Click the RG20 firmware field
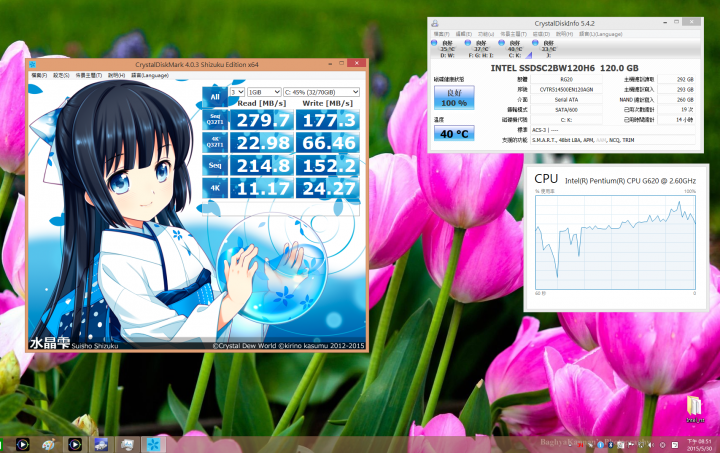Screen dimensions: 720x453 pyautogui.click(x=566, y=79)
